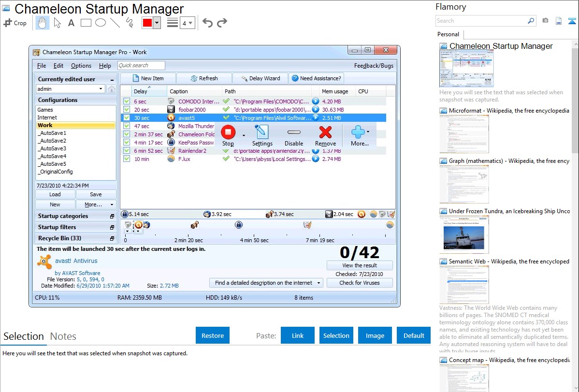This screenshot has width=579, height=392.
Task: Open the admin user dropdown
Action: [x=101, y=89]
